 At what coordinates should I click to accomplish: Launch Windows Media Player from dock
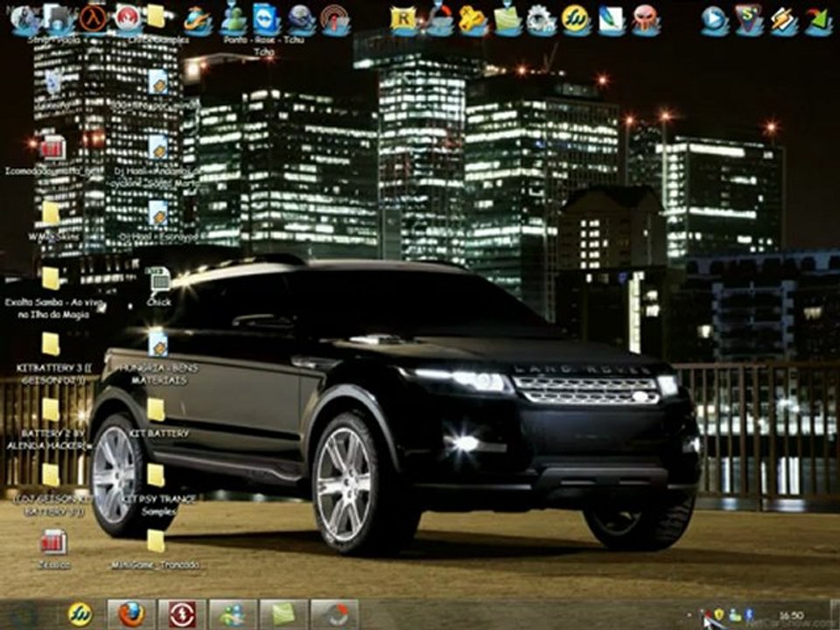(x=715, y=20)
